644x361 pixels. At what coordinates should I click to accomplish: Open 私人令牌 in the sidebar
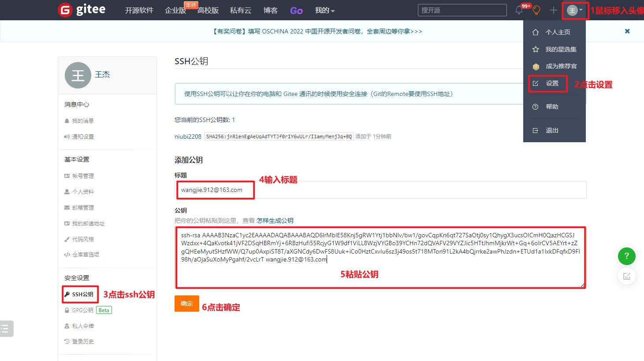(83, 326)
